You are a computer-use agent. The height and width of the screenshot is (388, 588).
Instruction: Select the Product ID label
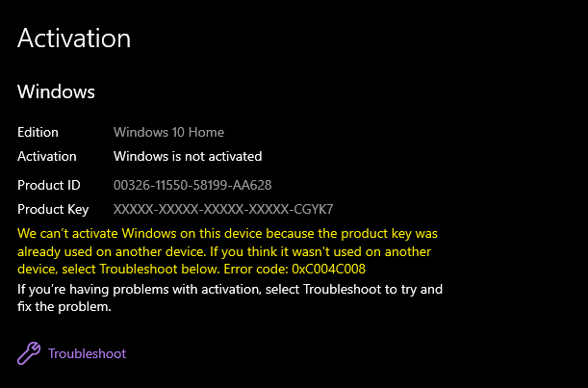pyautogui.click(x=49, y=185)
